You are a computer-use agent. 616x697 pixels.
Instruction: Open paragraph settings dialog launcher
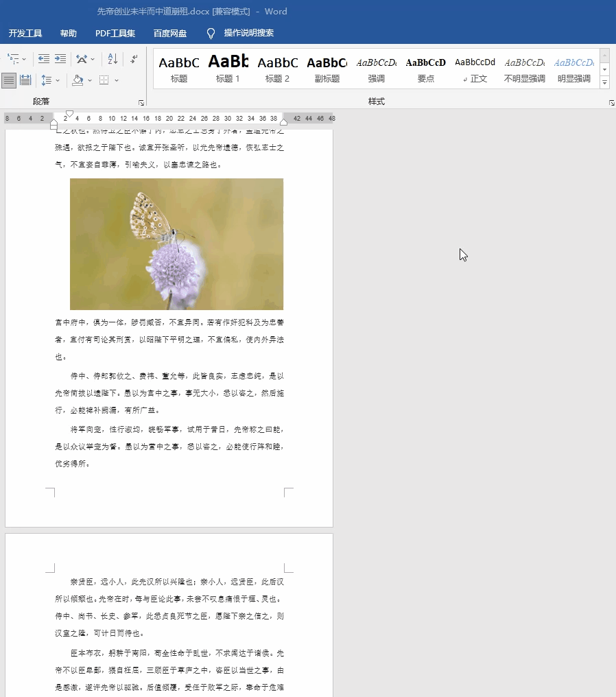[141, 103]
